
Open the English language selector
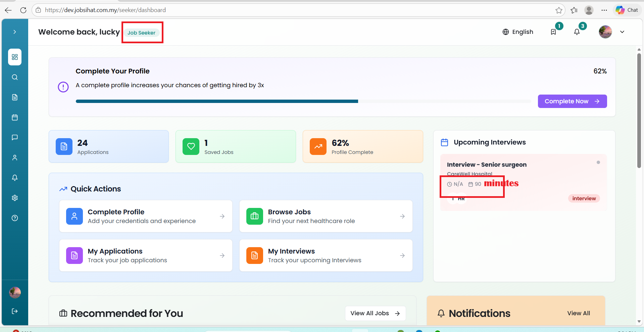click(x=518, y=32)
